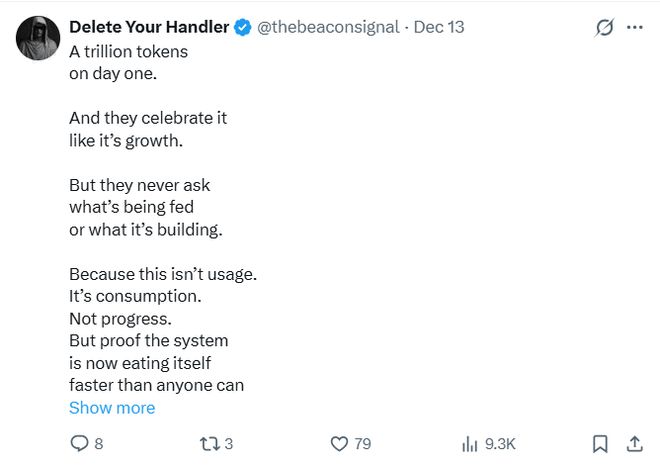Click the 9.3K views count
The width and height of the screenshot is (660, 466).
click(500, 443)
